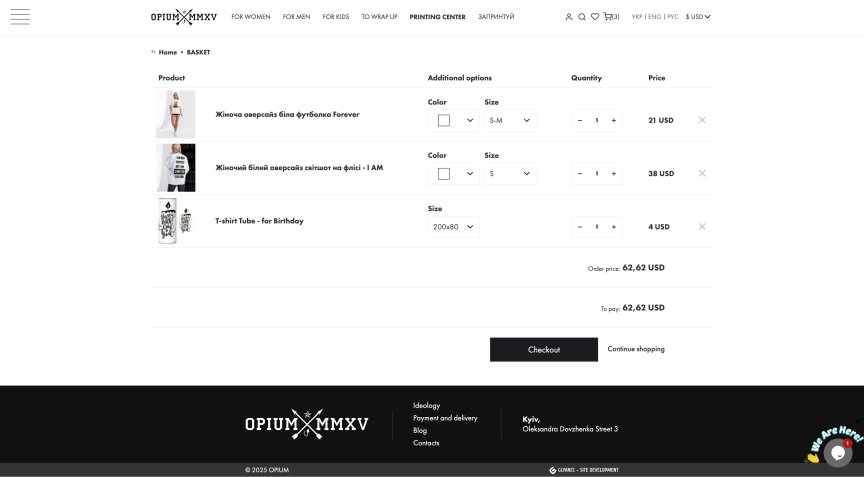This screenshot has width=864, height=477.
Task: Open the 200x80 size dropdown
Action: pos(453,227)
